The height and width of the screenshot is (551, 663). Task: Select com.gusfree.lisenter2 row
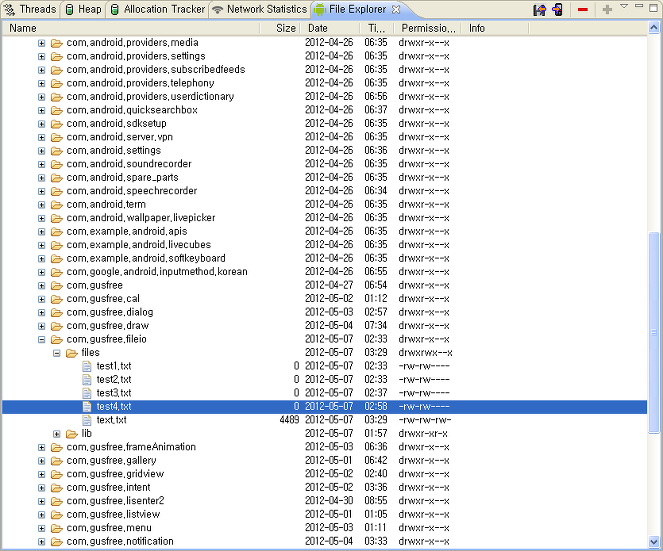point(325,501)
